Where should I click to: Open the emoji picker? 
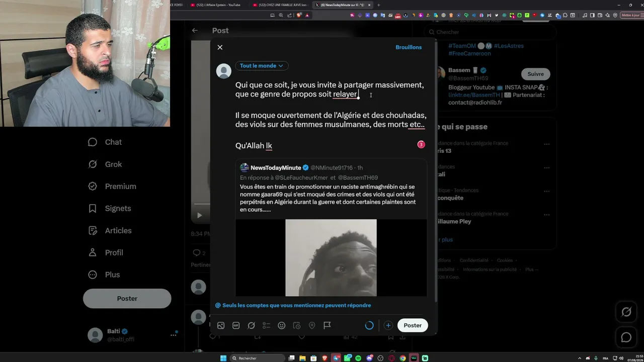click(x=282, y=325)
